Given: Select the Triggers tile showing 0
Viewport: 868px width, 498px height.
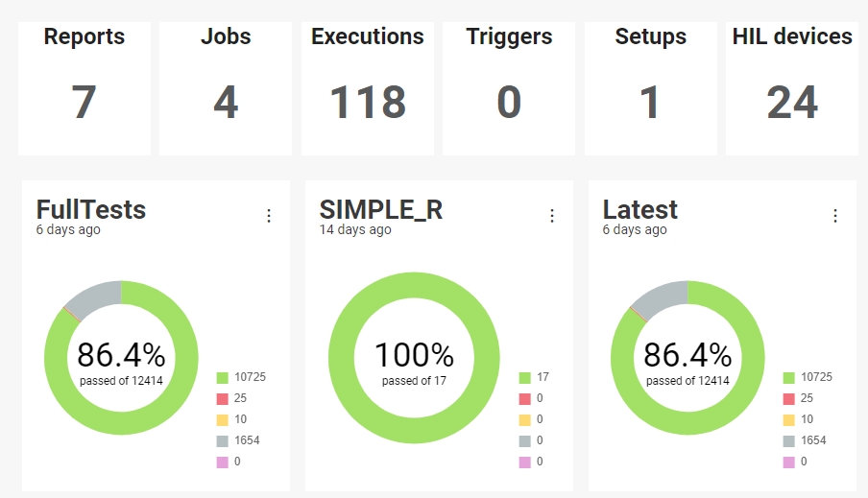Looking at the screenshot, I should [x=509, y=88].
